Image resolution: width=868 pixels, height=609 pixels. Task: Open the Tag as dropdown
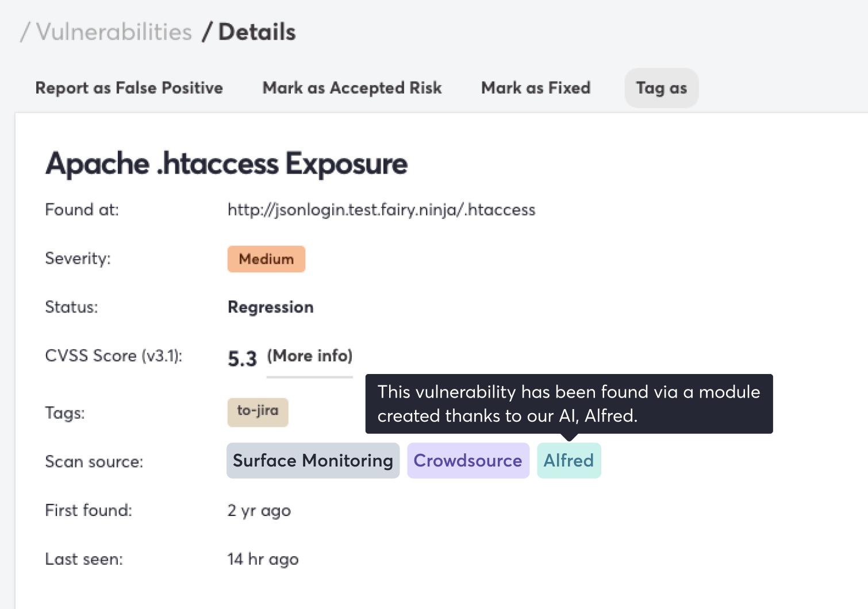[662, 88]
